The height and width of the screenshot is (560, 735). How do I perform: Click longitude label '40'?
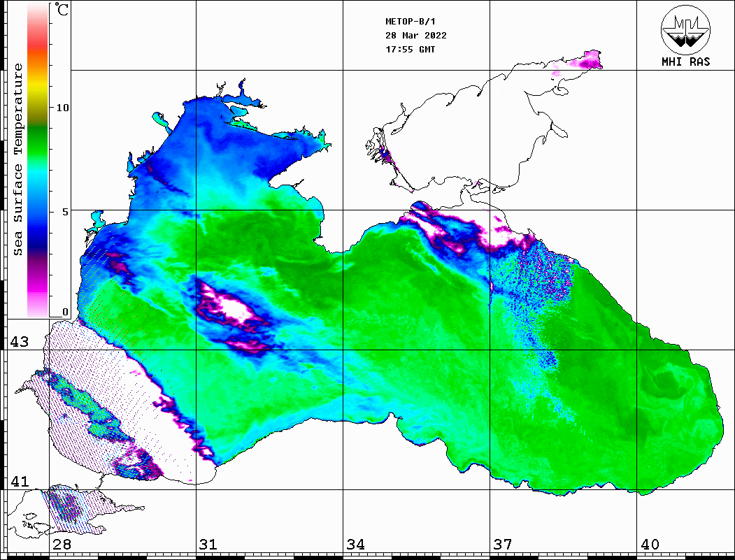pos(650,544)
